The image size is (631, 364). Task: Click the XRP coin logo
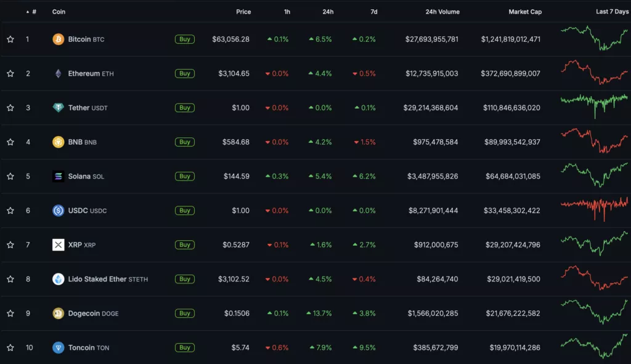(59, 245)
